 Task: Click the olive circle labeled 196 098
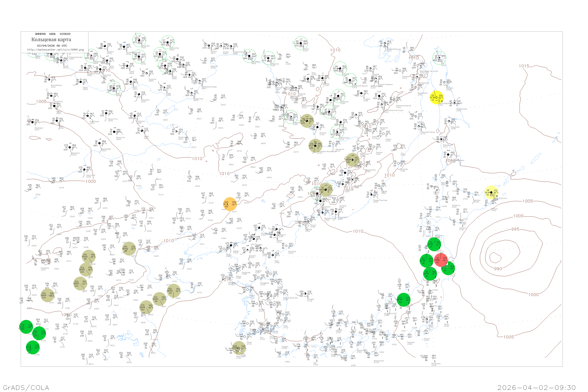click(89, 257)
